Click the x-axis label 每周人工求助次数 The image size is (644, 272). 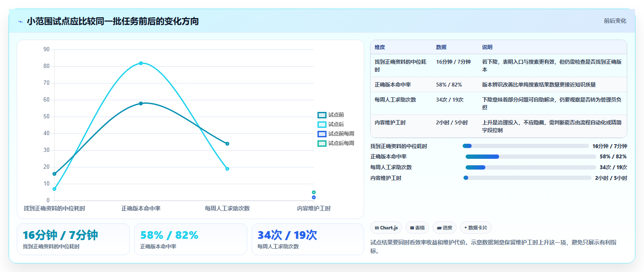[x=227, y=209]
